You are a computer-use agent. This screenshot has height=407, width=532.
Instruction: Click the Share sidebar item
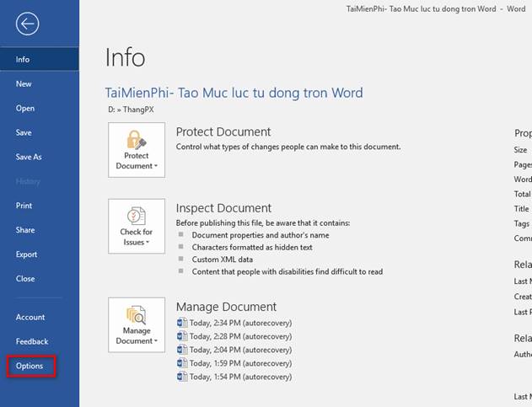(25, 230)
